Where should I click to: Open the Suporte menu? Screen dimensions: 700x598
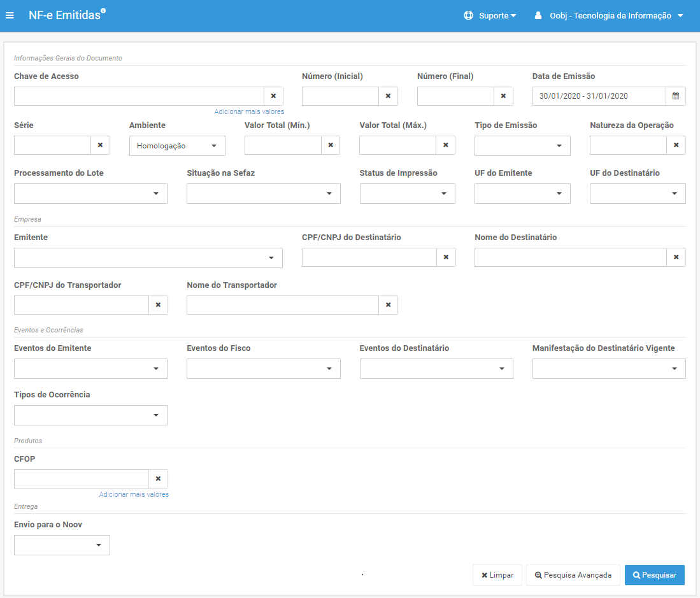tap(497, 16)
